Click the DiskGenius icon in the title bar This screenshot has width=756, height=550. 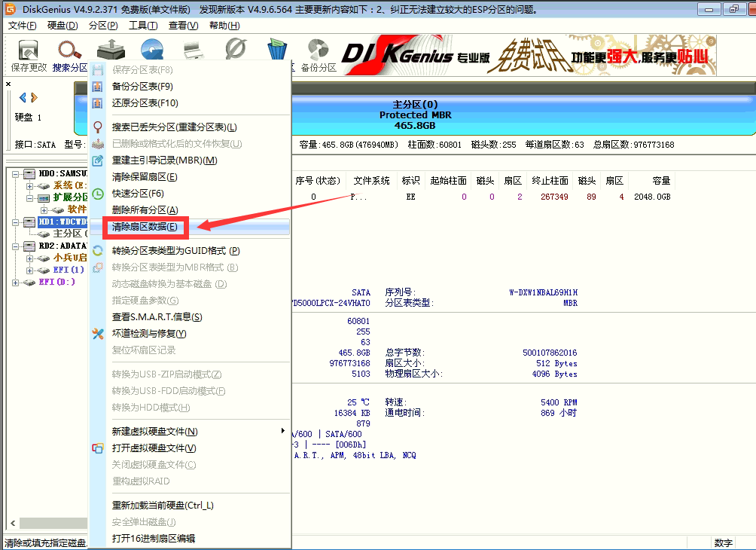(8, 8)
